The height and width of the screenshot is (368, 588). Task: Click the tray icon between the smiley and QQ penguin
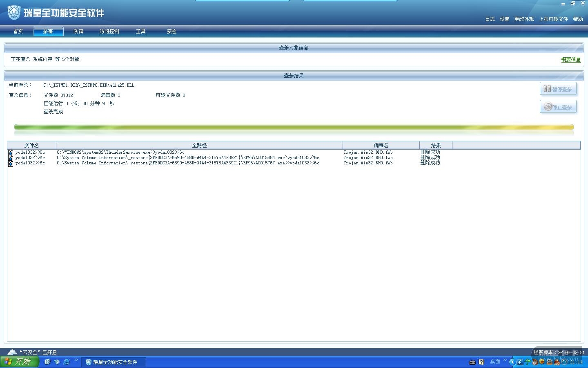(x=550, y=362)
